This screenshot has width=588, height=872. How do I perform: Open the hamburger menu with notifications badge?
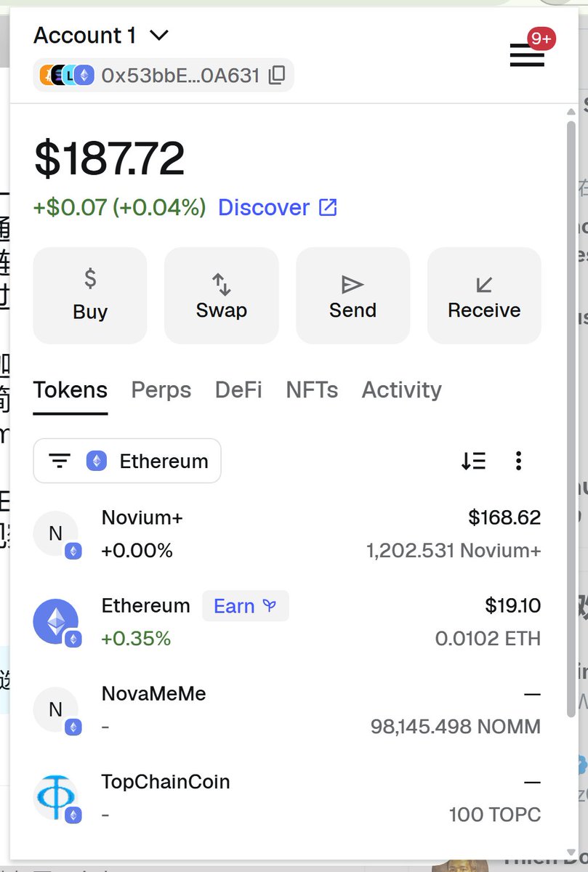528,54
